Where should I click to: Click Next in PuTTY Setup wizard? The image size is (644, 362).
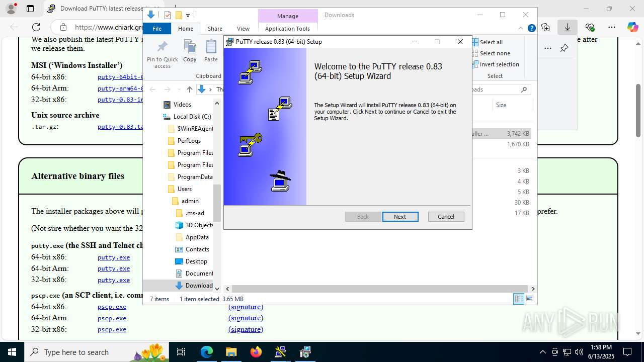(400, 217)
